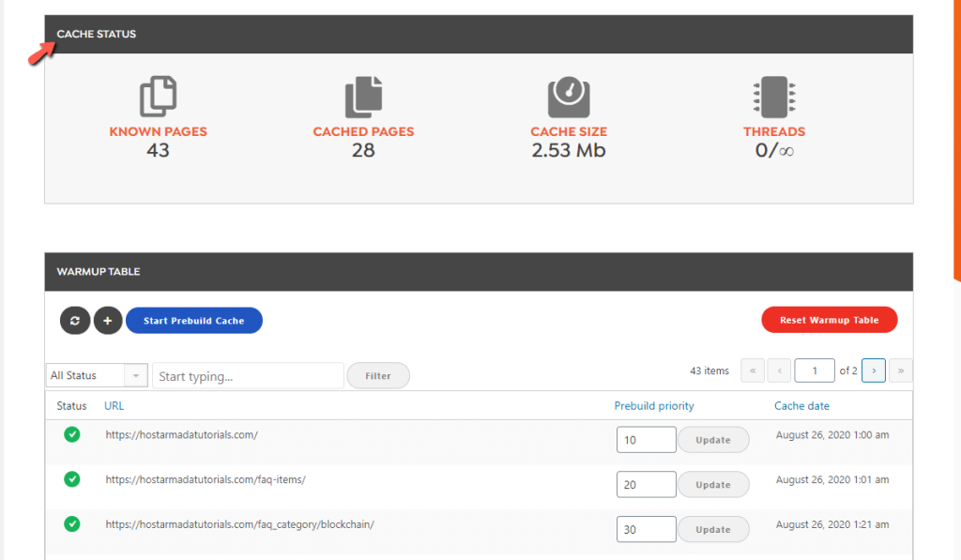Edit priority field showing 20
Screen dimensions: 961x560
point(646,485)
